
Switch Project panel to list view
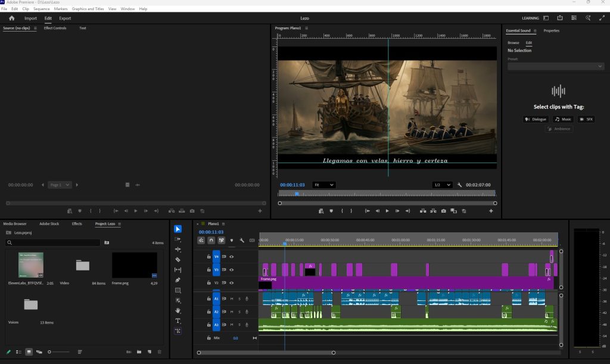[x=18, y=352]
